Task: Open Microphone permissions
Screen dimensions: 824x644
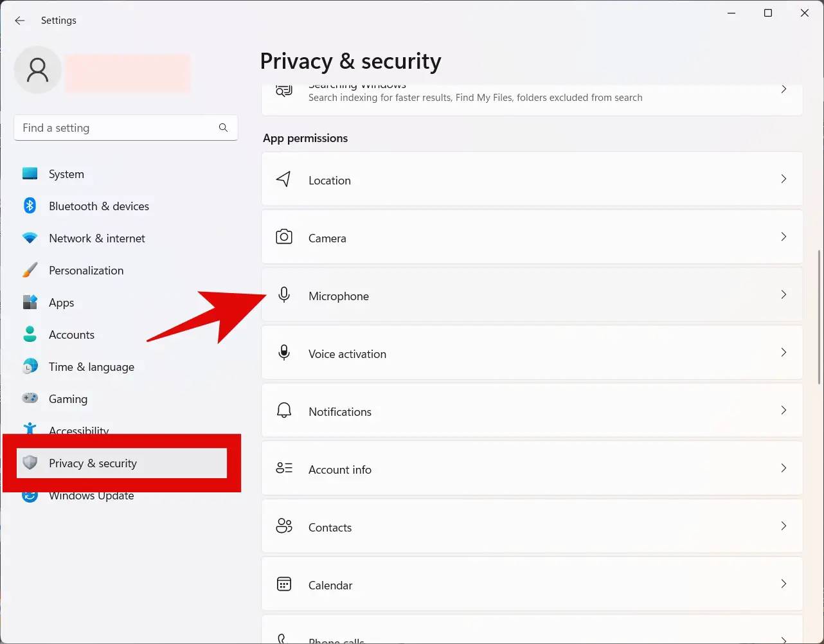Action: coord(532,295)
